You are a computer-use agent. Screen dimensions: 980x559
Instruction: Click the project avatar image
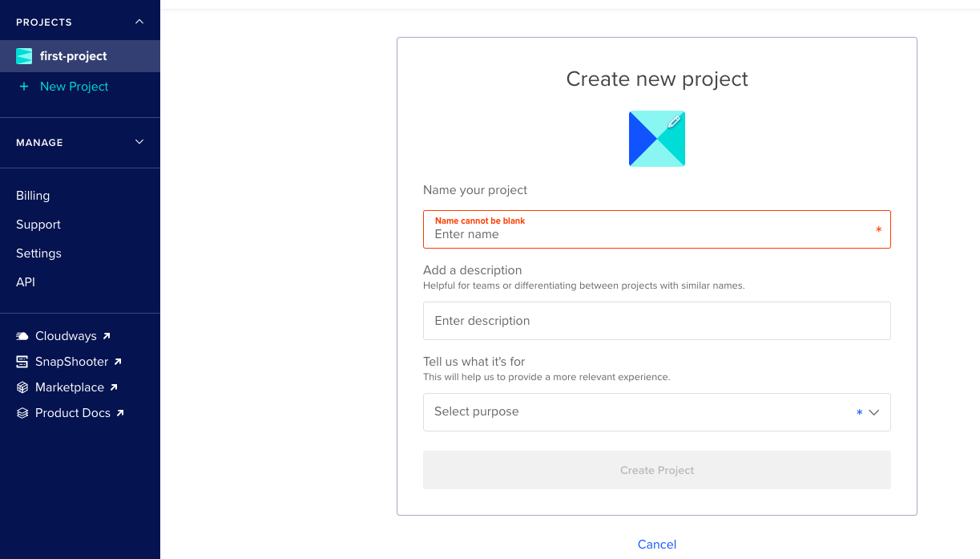[x=657, y=138]
